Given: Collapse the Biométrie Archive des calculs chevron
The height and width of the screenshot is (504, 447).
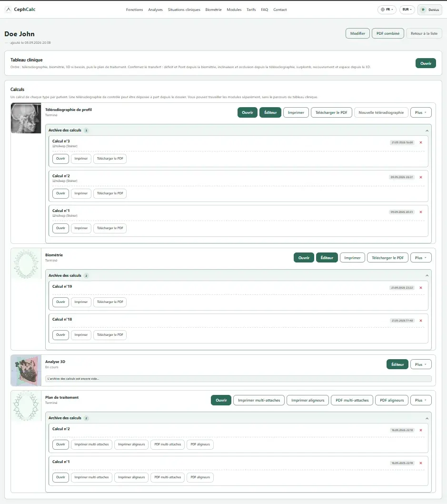Looking at the screenshot, I should click(427, 275).
